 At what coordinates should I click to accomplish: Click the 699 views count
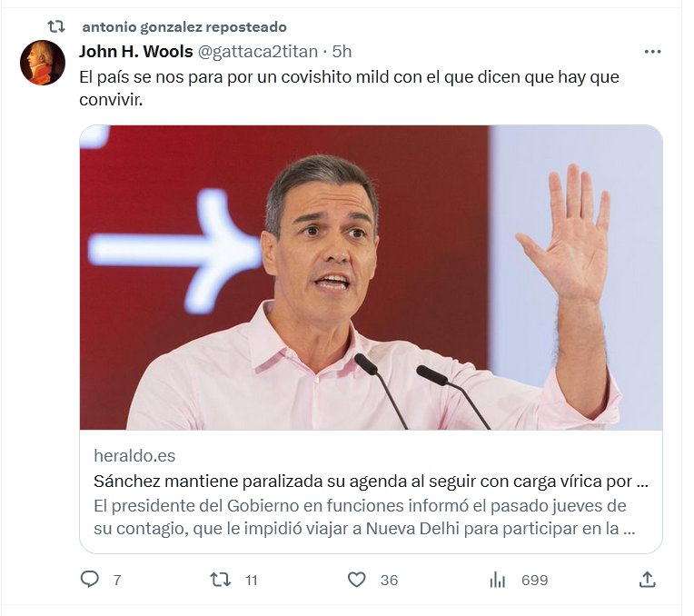pyautogui.click(x=535, y=581)
